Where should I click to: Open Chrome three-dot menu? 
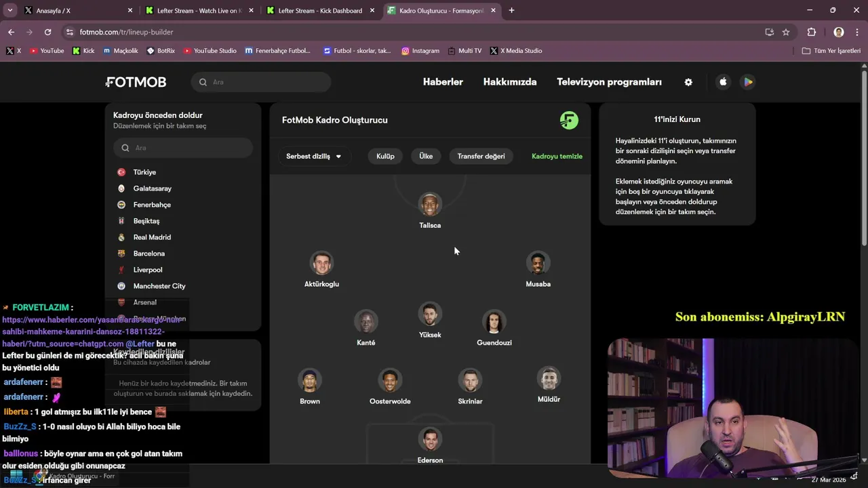pos(856,32)
